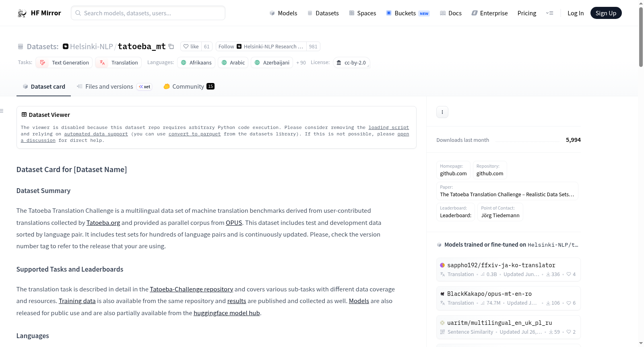Open the Datasets nav link

click(323, 13)
